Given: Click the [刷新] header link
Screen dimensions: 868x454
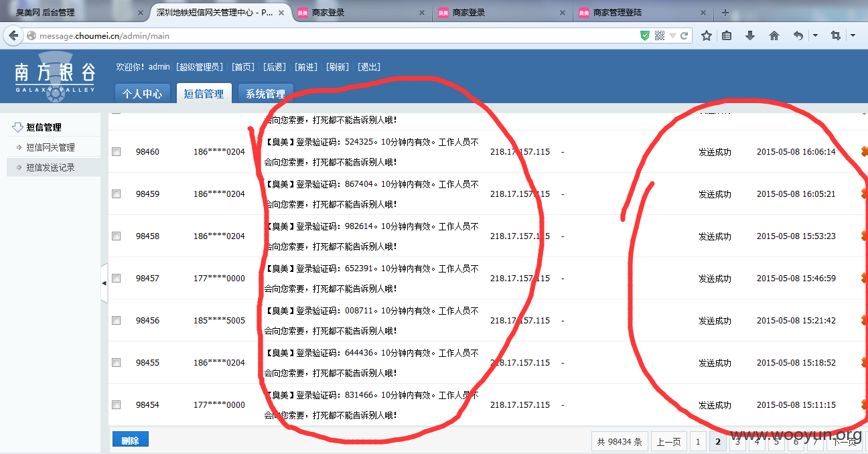Looking at the screenshot, I should point(338,67).
